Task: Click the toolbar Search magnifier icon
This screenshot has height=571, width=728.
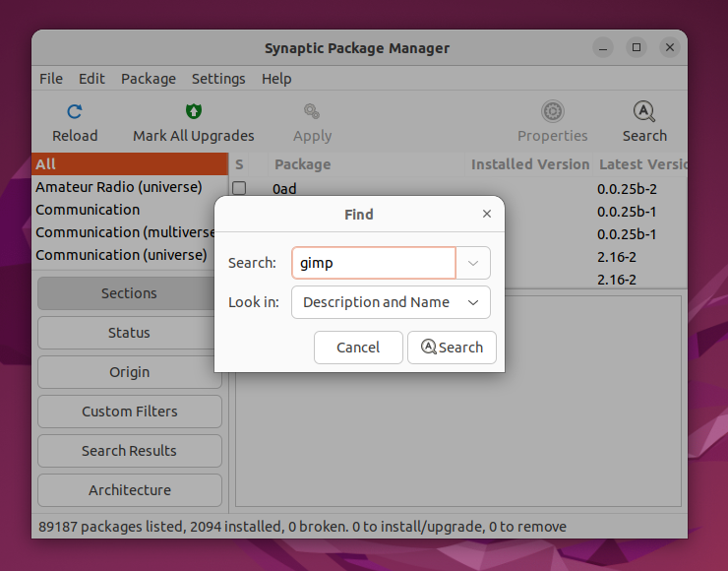Action: pyautogui.click(x=644, y=111)
